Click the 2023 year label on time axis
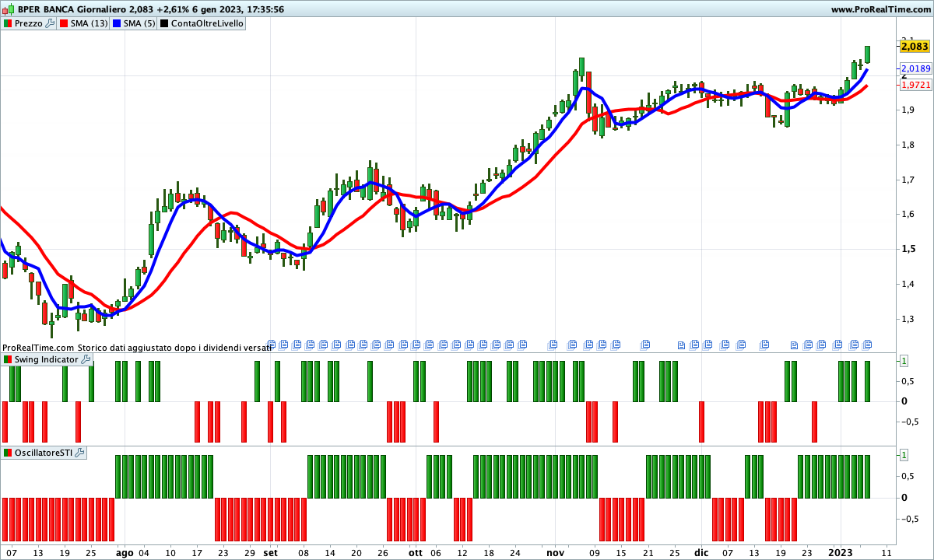The height and width of the screenshot is (560, 934). coord(841,553)
